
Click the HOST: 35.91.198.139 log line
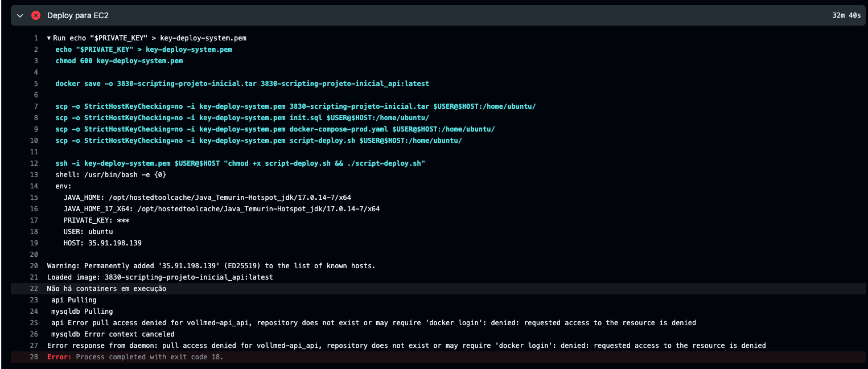[x=102, y=243]
